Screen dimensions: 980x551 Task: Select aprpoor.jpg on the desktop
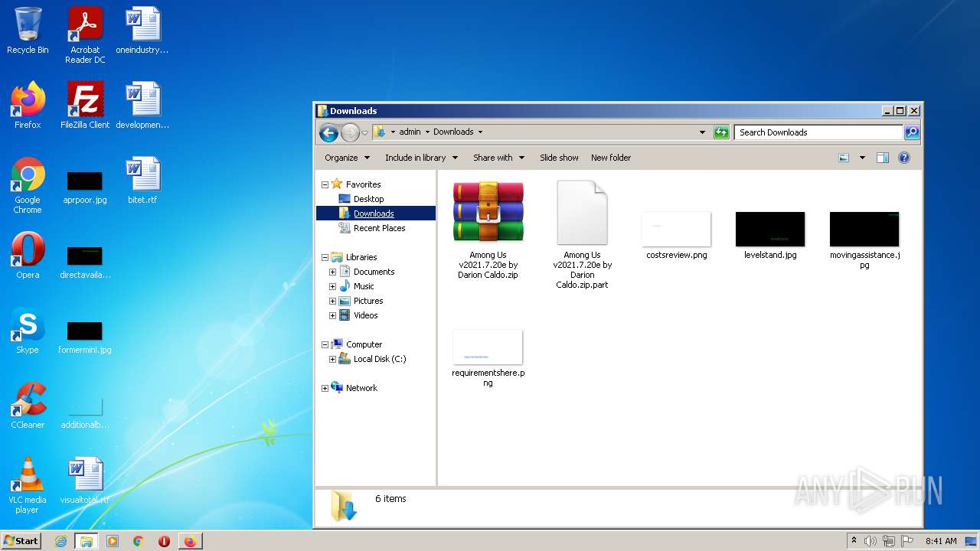85,187
